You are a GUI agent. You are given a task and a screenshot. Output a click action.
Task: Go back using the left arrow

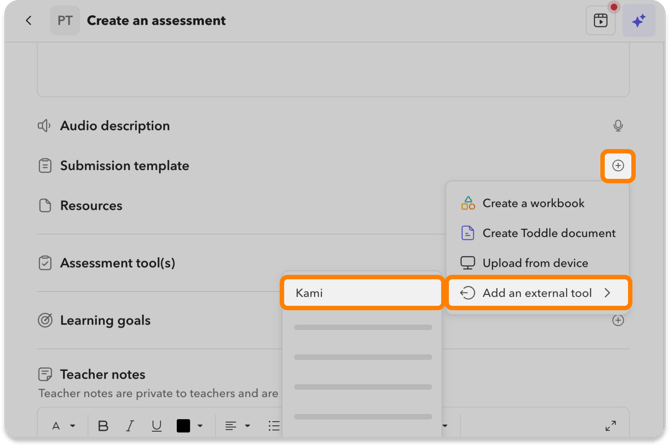(x=29, y=21)
